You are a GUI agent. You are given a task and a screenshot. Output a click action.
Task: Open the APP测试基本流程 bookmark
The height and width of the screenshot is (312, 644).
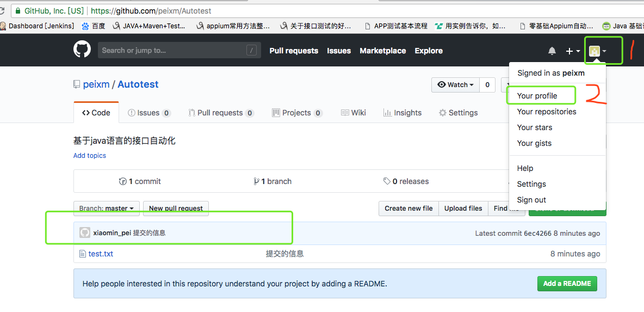pyautogui.click(x=396, y=26)
